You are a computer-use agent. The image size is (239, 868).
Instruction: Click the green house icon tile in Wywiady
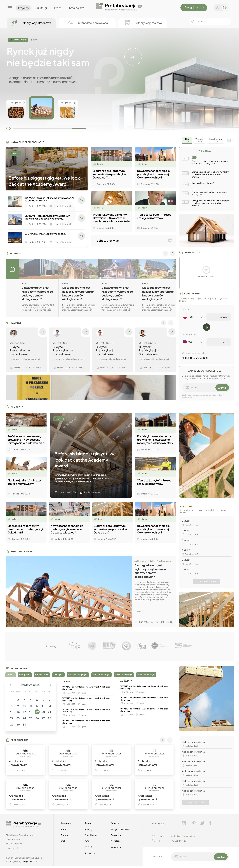pyautogui.click(x=12, y=269)
